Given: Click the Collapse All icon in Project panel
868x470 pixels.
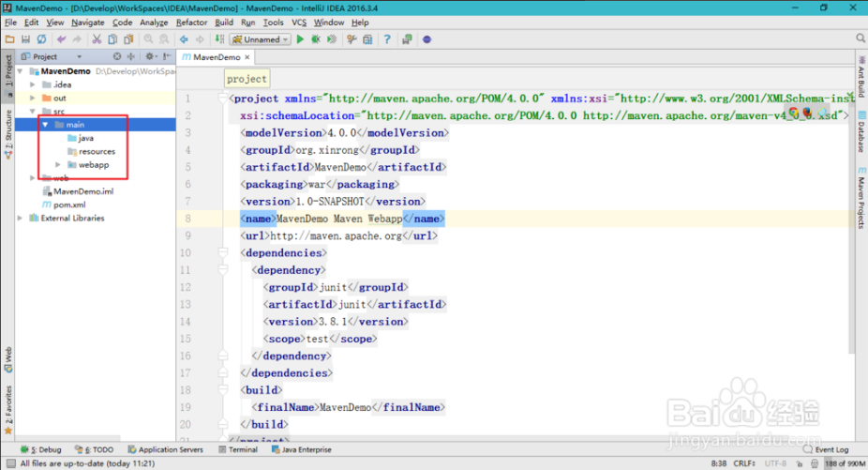Looking at the screenshot, I should click(x=130, y=56).
